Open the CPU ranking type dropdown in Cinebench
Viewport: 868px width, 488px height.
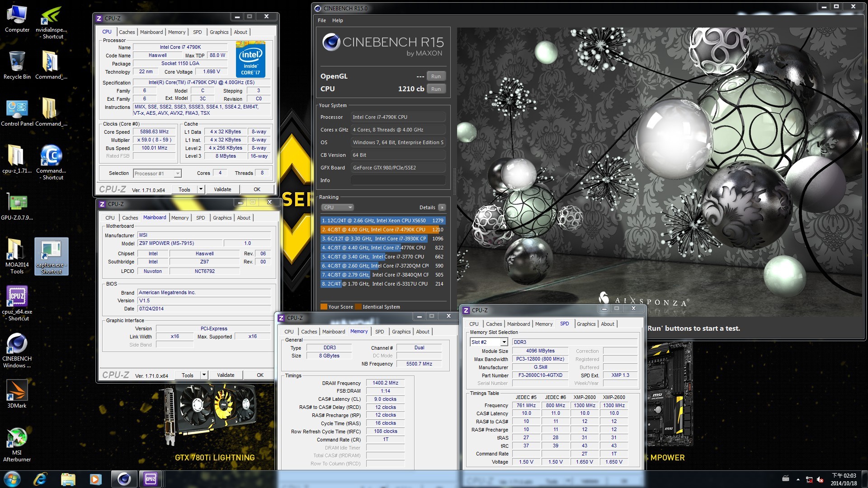pos(337,207)
